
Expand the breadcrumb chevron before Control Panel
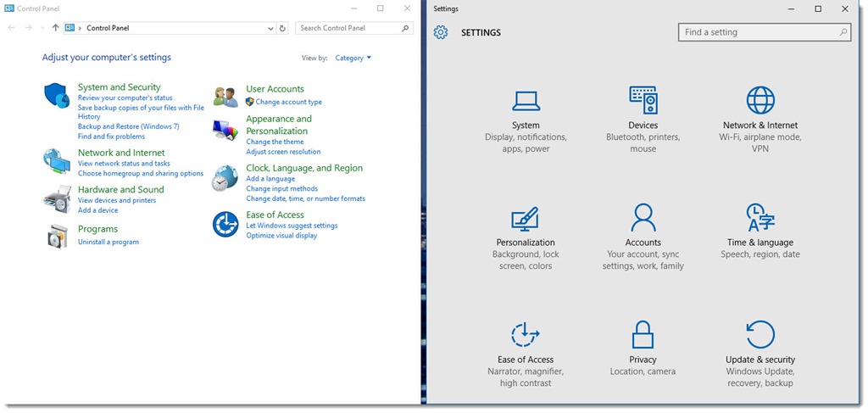[x=81, y=28]
